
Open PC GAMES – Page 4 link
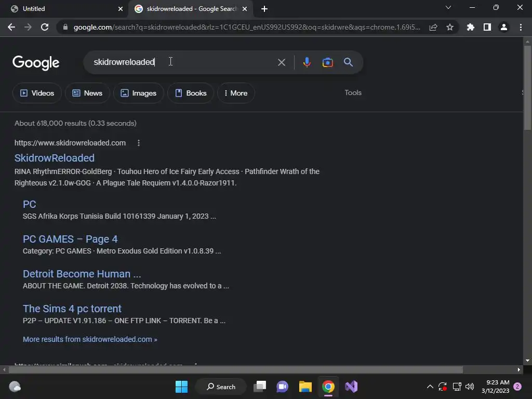[x=70, y=239]
